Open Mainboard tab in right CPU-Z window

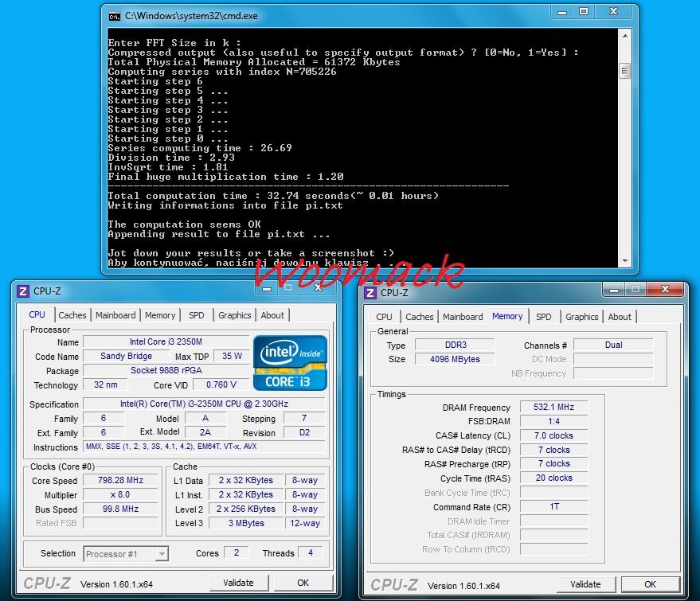click(x=463, y=317)
